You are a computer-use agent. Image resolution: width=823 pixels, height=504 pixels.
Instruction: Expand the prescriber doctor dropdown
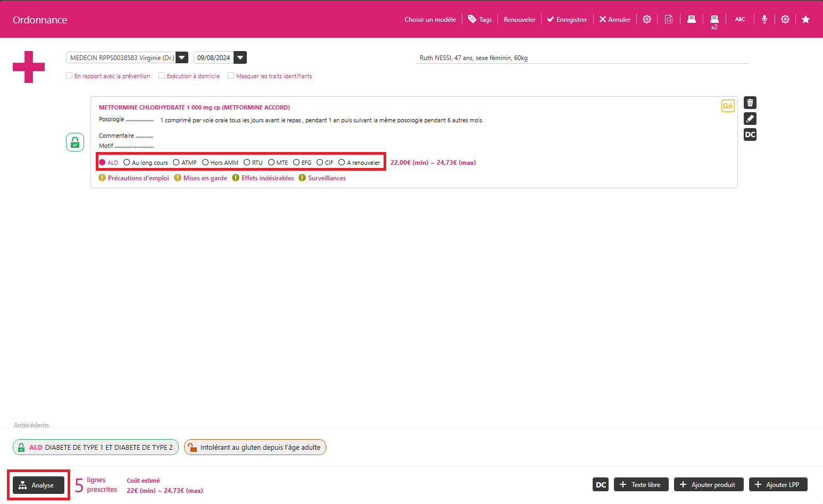tap(182, 57)
